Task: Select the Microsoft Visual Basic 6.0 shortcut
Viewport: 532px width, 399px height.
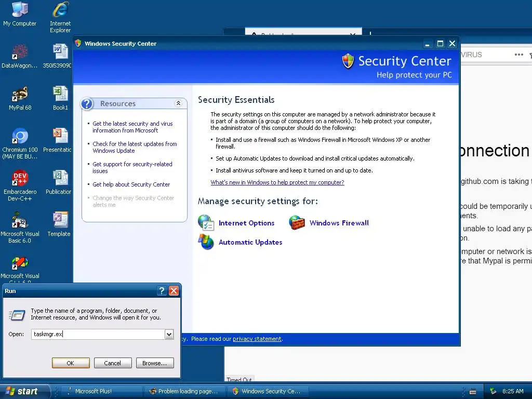Action: (x=20, y=228)
